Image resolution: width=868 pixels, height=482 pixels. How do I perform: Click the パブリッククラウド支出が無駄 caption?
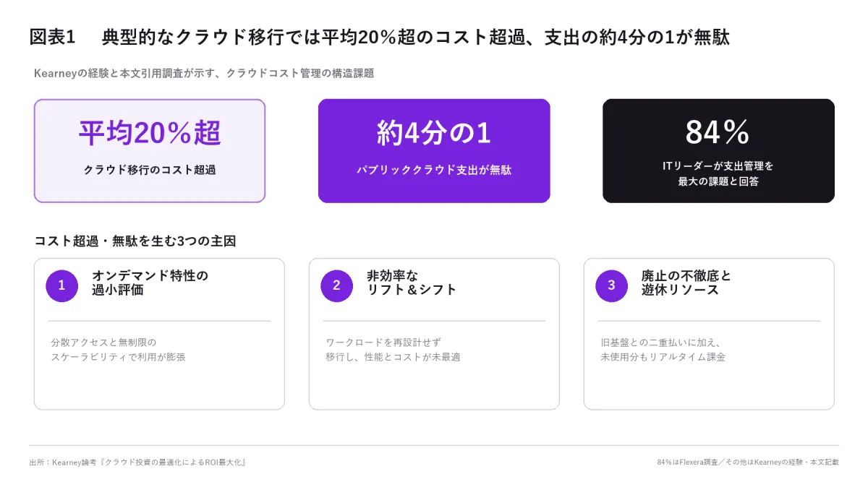point(434,171)
